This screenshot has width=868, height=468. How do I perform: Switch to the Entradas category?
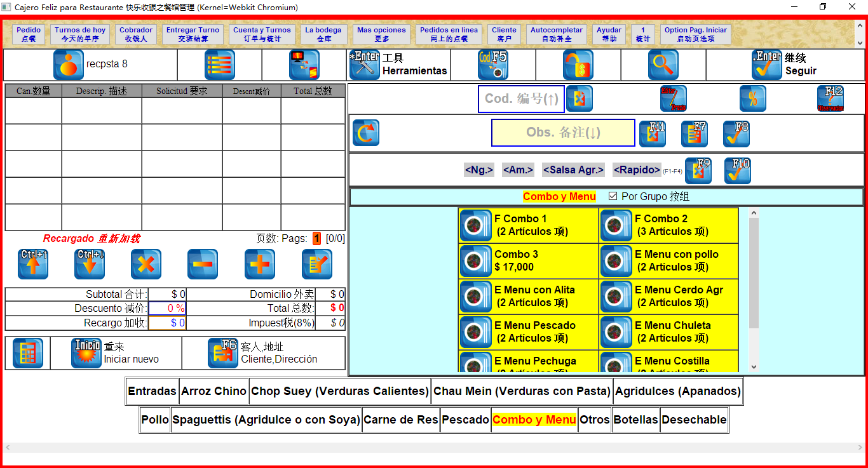tap(152, 391)
